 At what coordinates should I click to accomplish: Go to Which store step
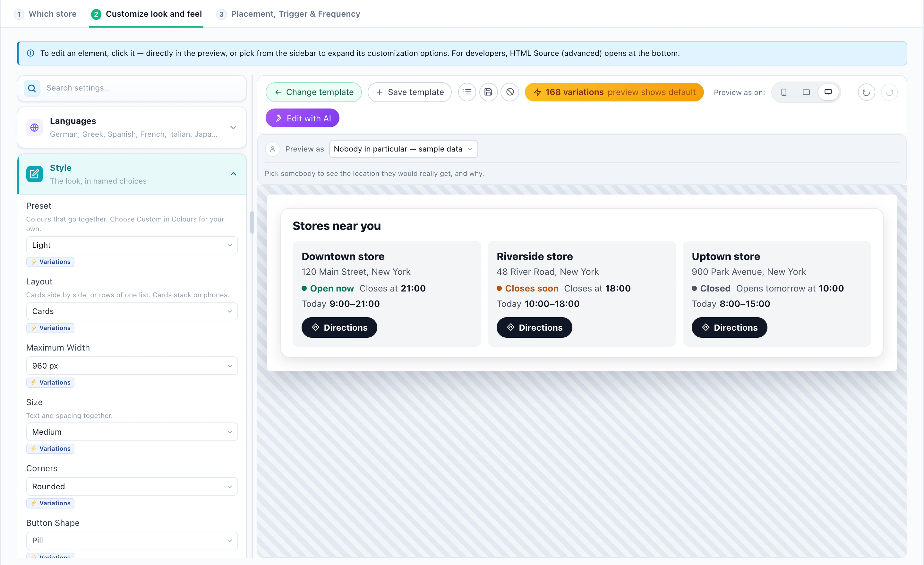click(45, 14)
